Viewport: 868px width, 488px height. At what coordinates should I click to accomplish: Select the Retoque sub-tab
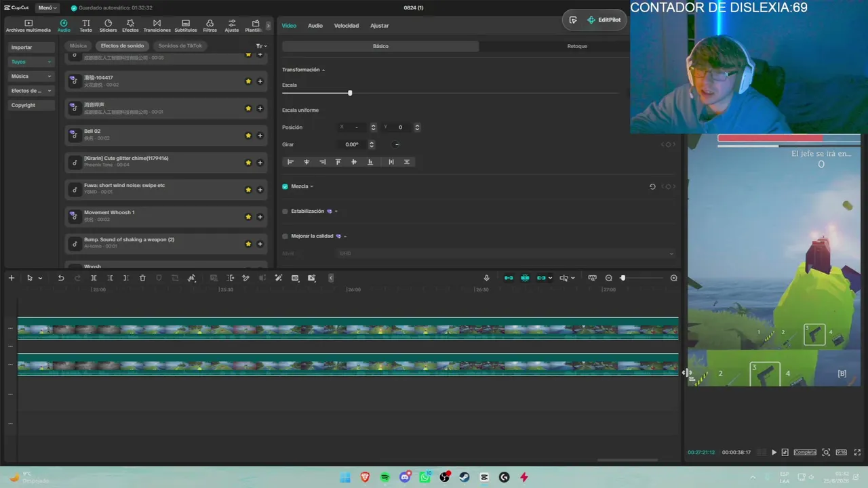577,46
